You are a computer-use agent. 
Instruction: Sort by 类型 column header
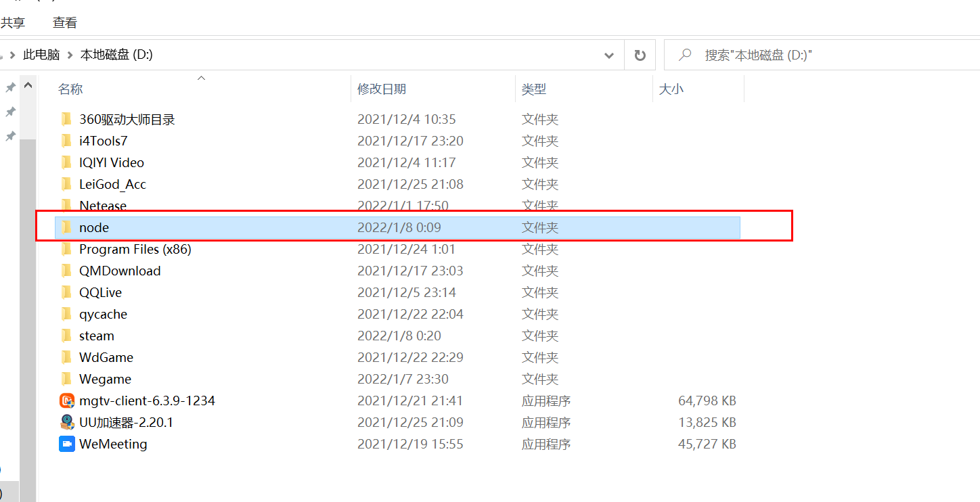[x=534, y=89]
